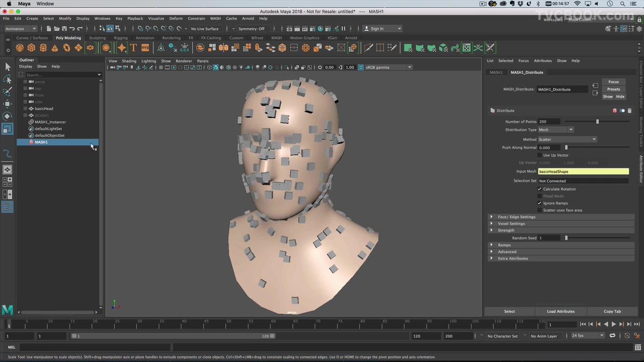Click the Paint selection tool
The height and width of the screenshot is (362, 644).
pyautogui.click(x=8, y=92)
